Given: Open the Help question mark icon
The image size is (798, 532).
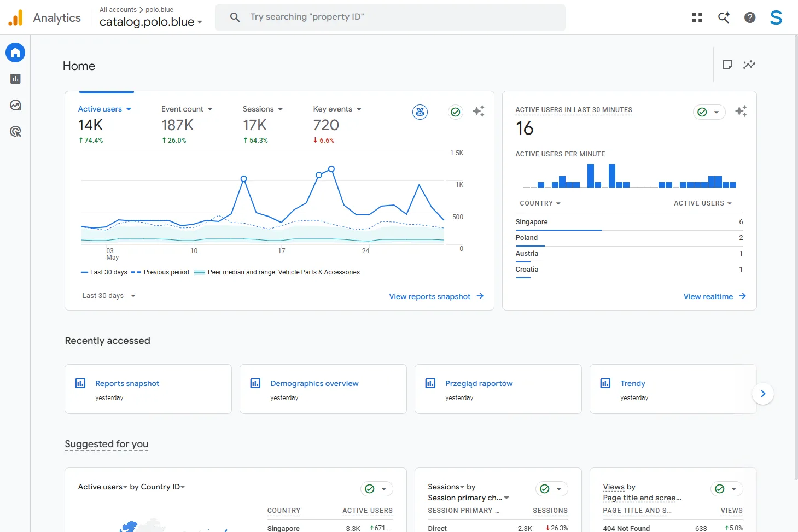Looking at the screenshot, I should (750, 17).
